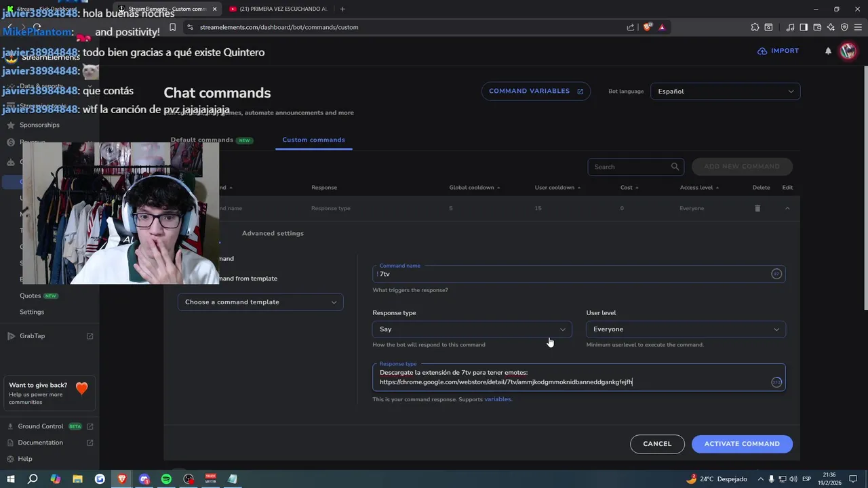Image resolution: width=868 pixels, height=488 pixels.
Task: Open Quotes in the sidebar
Action: [31, 296]
